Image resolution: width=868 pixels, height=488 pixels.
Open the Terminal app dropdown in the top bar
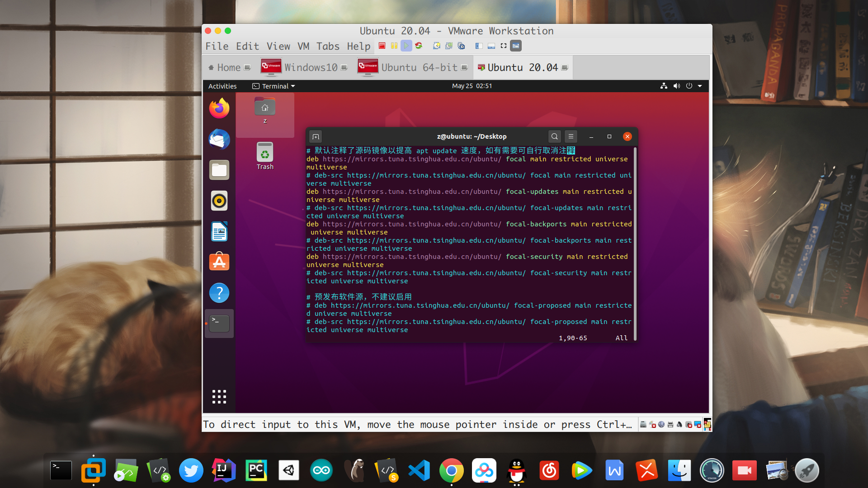pos(274,86)
